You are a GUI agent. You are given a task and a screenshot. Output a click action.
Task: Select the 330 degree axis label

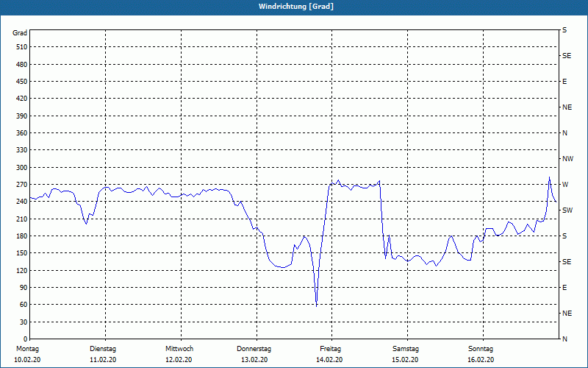click(22, 150)
